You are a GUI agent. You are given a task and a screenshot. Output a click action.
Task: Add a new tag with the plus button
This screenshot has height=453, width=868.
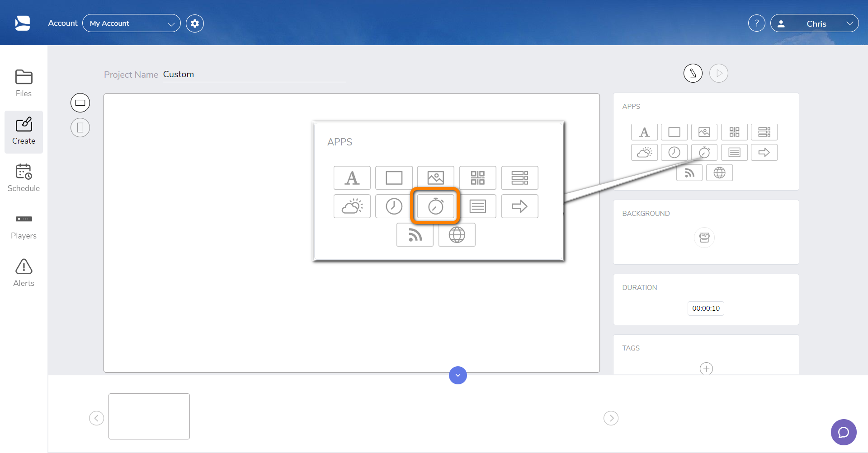pyautogui.click(x=706, y=369)
